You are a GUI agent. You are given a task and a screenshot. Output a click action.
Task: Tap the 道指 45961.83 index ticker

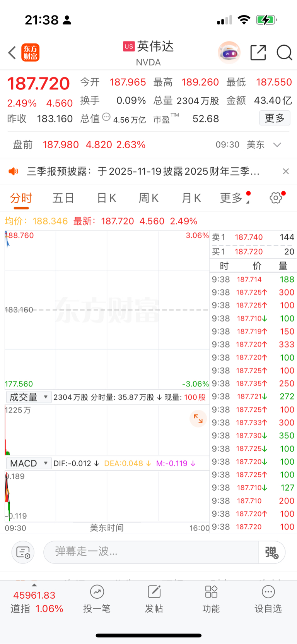coord(37,602)
